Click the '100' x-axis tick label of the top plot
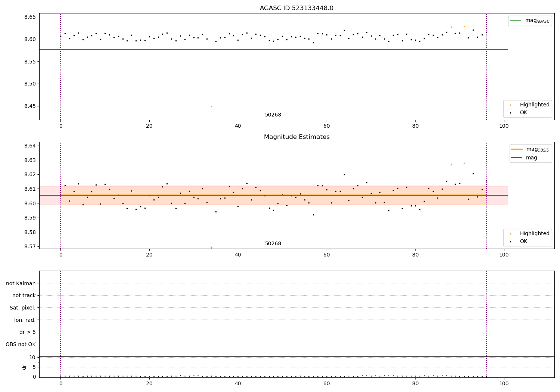This screenshot has width=560, height=392. (x=504, y=126)
